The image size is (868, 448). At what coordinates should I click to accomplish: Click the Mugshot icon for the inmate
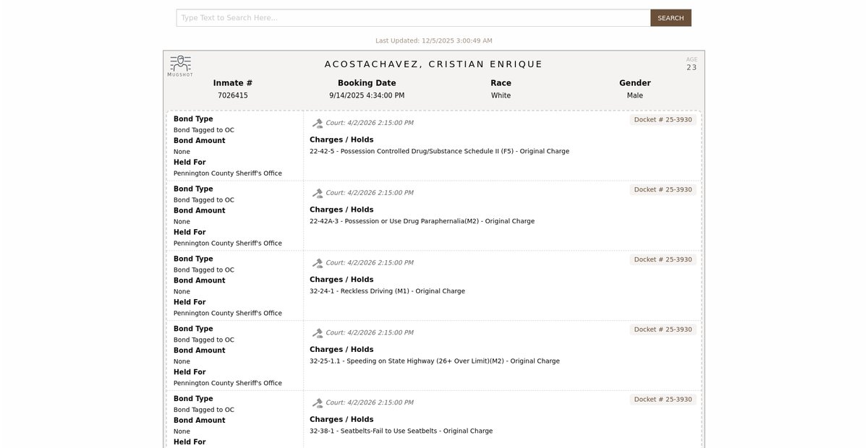pos(180,65)
